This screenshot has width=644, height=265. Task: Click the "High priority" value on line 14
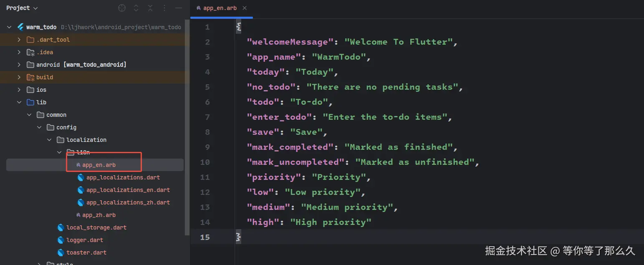(x=331, y=222)
